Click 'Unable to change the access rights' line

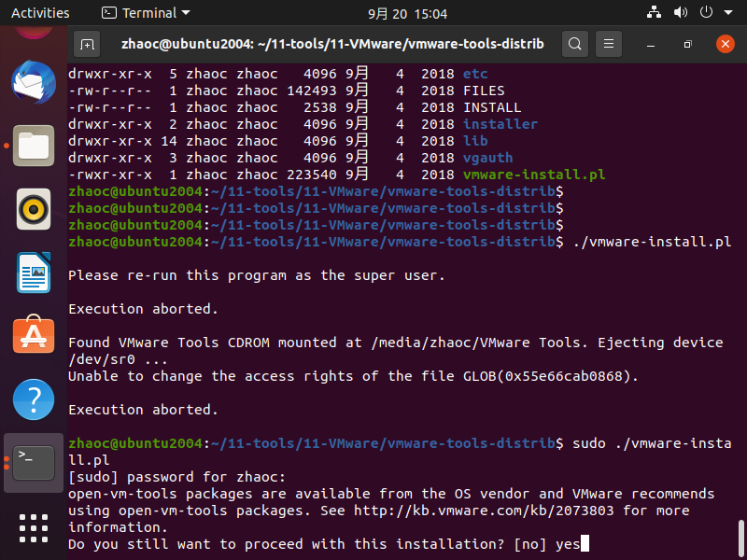click(353, 376)
